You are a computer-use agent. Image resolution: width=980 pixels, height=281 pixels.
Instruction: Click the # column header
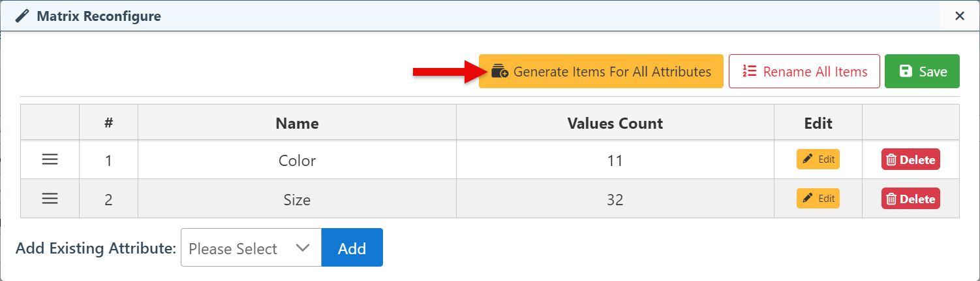point(108,123)
